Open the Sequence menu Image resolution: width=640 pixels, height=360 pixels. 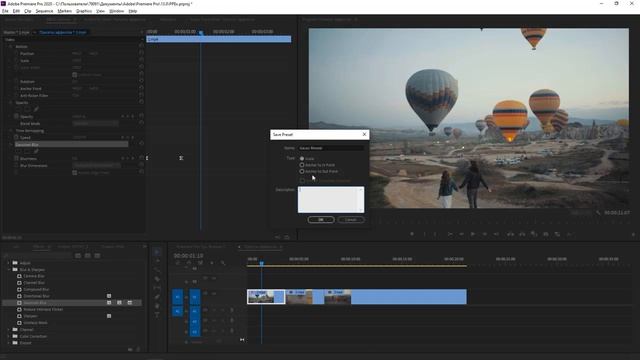click(44, 11)
